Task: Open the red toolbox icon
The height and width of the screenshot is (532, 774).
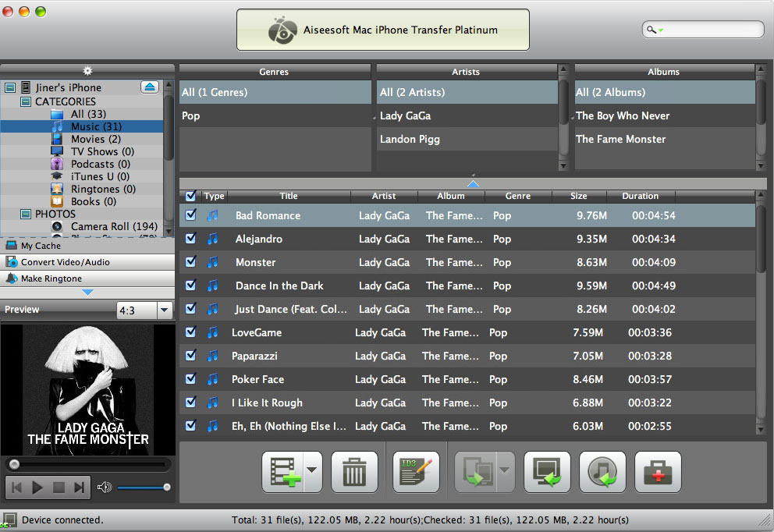Action: coord(658,472)
